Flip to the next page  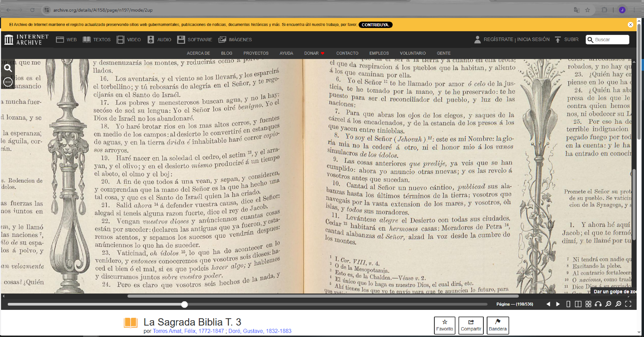(558, 304)
